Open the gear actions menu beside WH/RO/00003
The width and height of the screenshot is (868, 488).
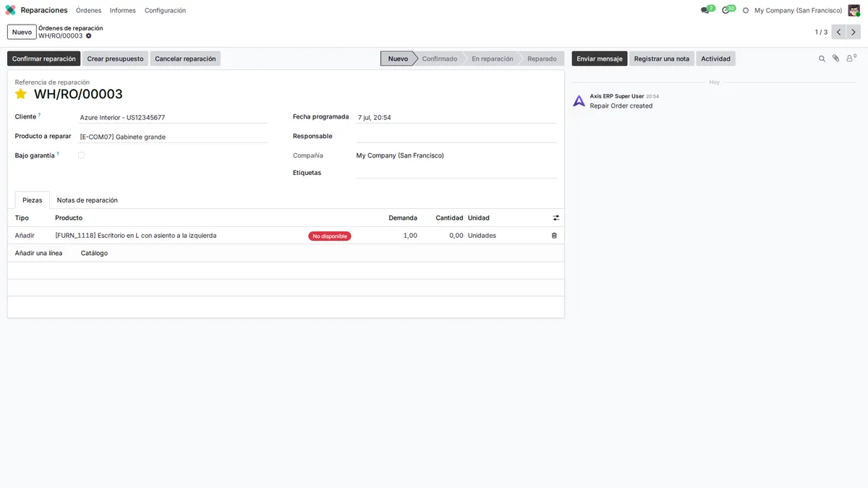coord(89,35)
